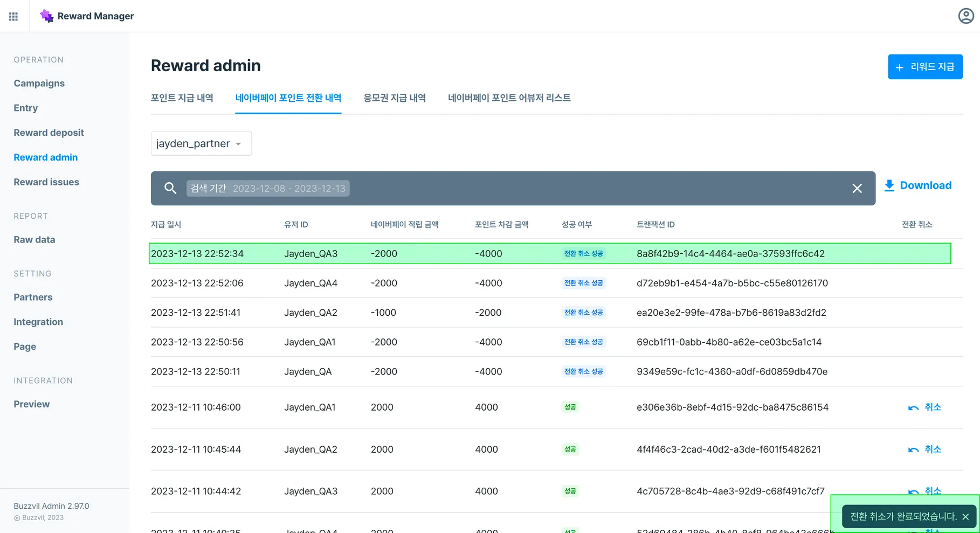Image resolution: width=980 pixels, height=533 pixels.
Task: Go to Campaigns in sidebar
Action: click(x=39, y=84)
